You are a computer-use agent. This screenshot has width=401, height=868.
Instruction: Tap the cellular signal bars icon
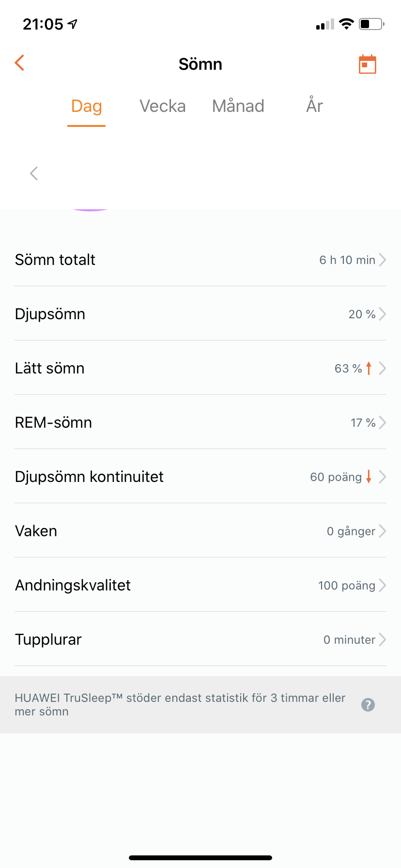[x=325, y=24]
